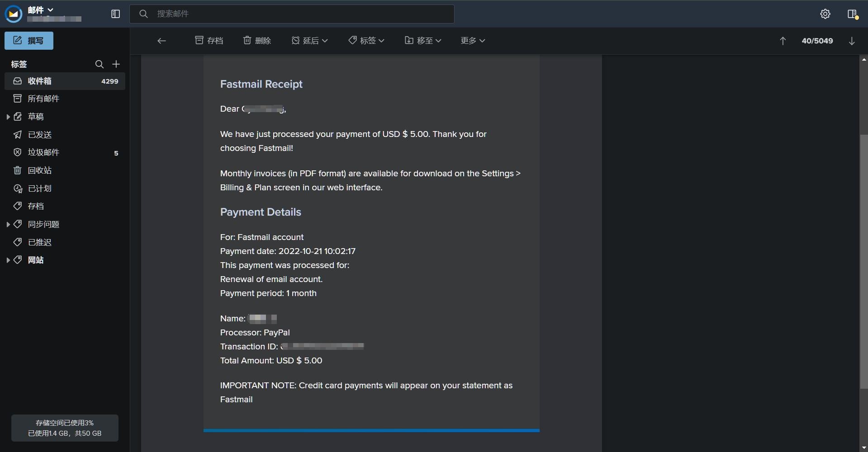This screenshot has height=452, width=868.
Task: Open the 回收站 trash folder
Action: 65,170
